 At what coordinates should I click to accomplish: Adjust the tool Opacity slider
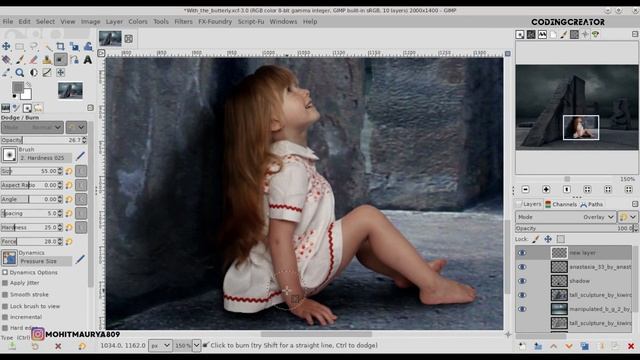coord(44,140)
